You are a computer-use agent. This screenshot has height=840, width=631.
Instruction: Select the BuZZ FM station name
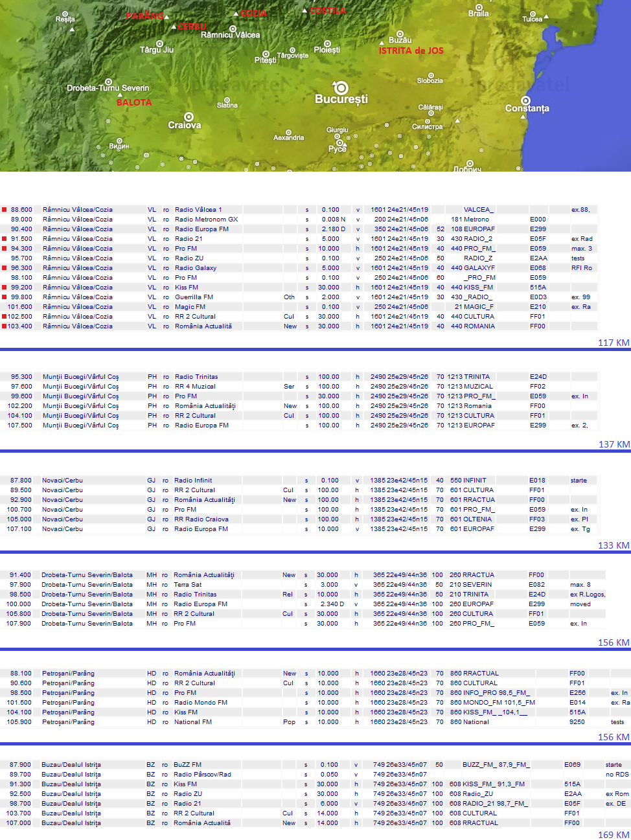(x=187, y=765)
